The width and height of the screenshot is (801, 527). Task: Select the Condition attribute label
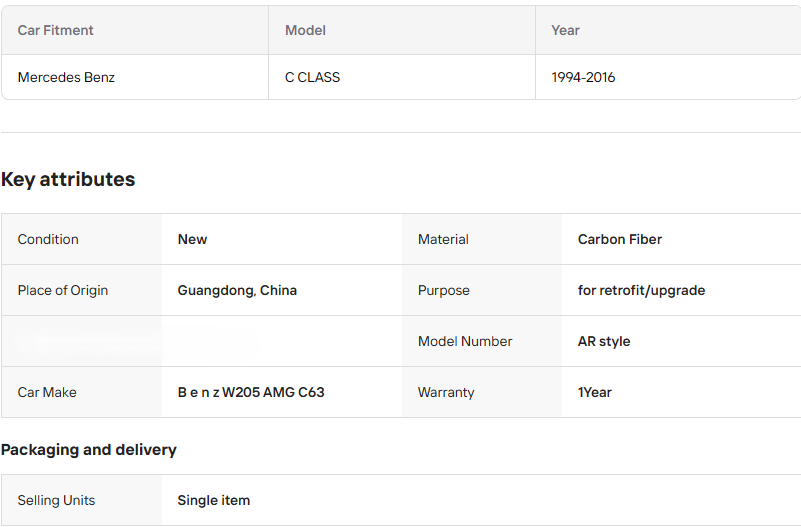point(48,239)
